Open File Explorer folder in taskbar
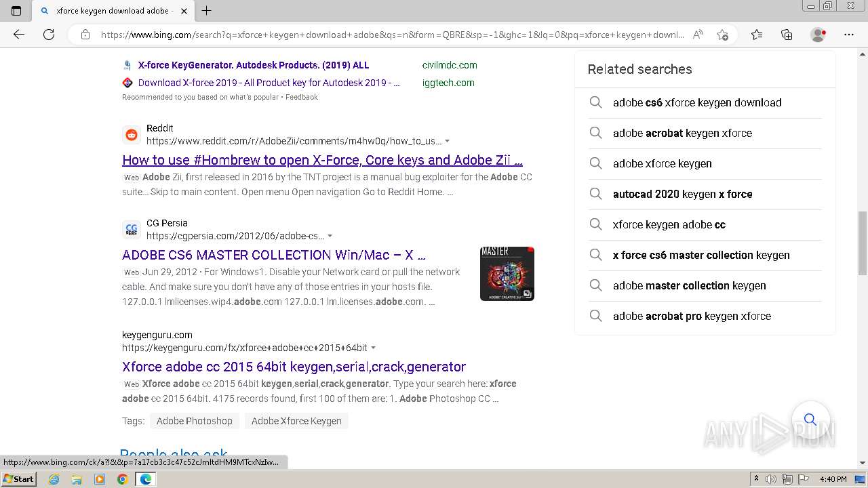The width and height of the screenshot is (868, 488). (77, 479)
